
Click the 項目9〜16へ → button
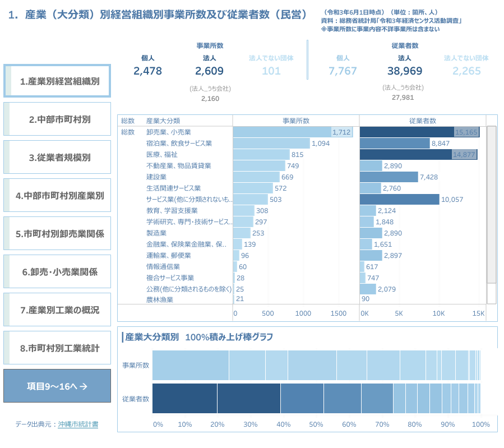(x=57, y=386)
